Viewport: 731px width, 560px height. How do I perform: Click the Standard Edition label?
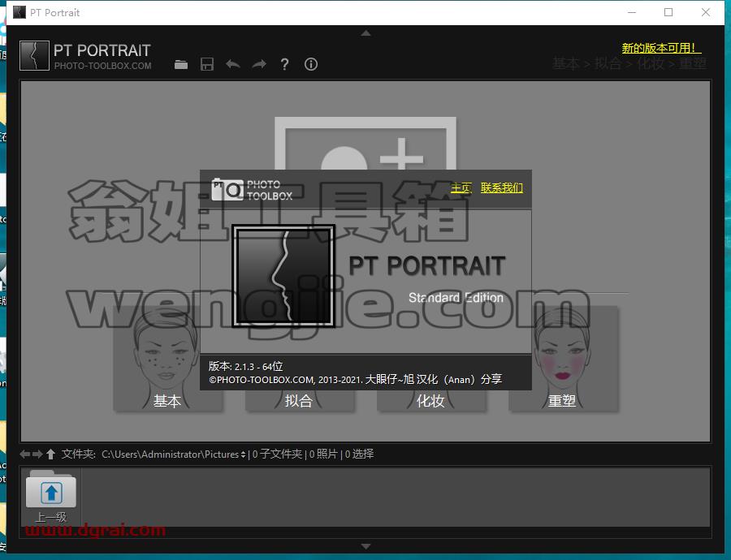pos(456,297)
